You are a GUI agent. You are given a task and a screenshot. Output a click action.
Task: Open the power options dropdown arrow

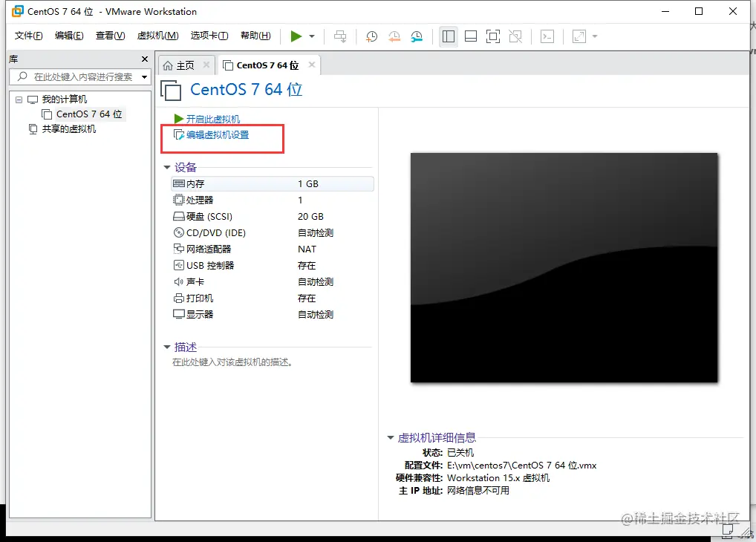pos(312,36)
